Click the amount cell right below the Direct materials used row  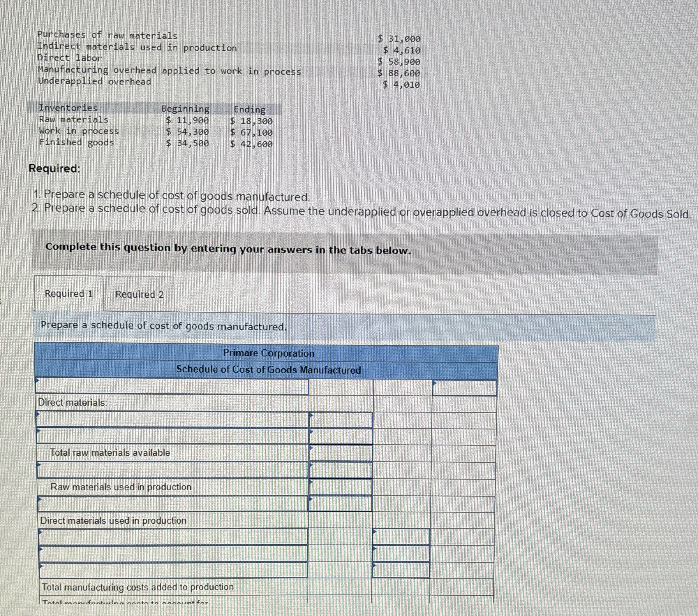(x=401, y=537)
